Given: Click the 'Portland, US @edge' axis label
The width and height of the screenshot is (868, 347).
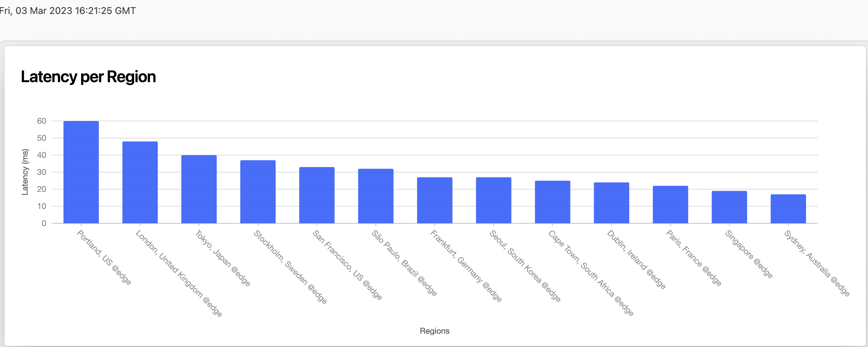Looking at the screenshot, I should click(104, 257).
